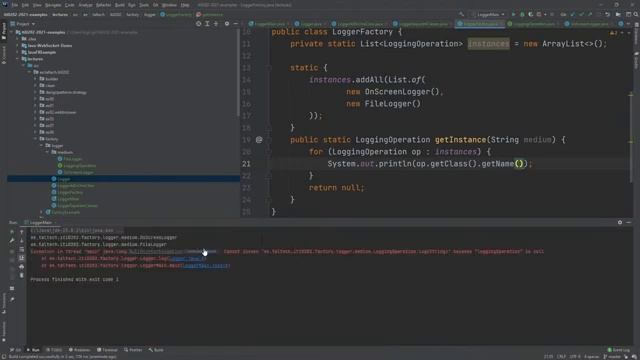The width and height of the screenshot is (640, 360).
Task: Open the Tools menu
Action: click(x=144, y=5)
